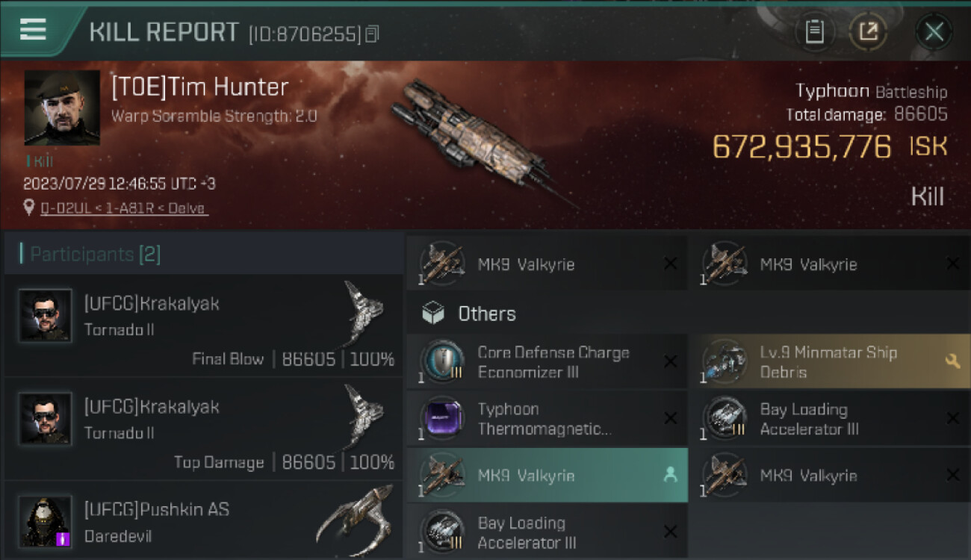The width and height of the screenshot is (971, 560).
Task: Click Tim Hunter's pilot portrait
Action: [62, 108]
